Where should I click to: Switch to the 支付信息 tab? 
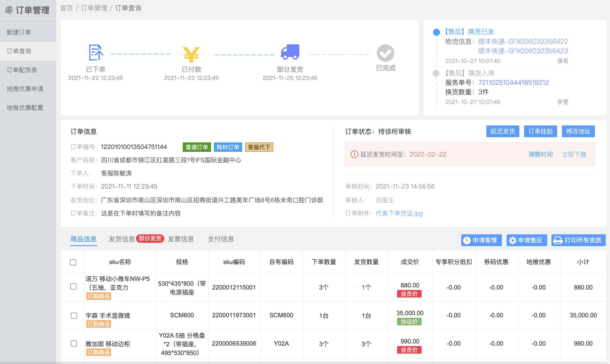point(221,239)
